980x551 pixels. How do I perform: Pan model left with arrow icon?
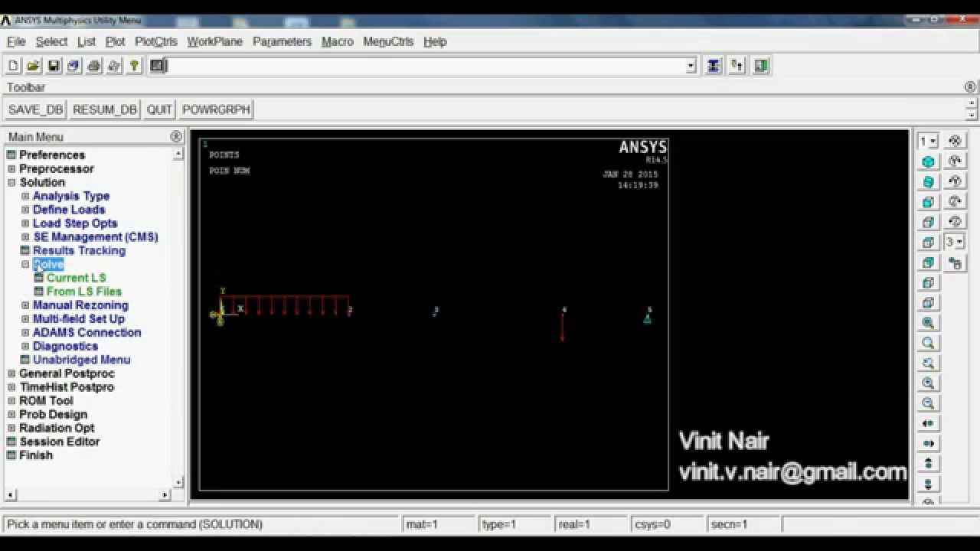[x=928, y=423]
